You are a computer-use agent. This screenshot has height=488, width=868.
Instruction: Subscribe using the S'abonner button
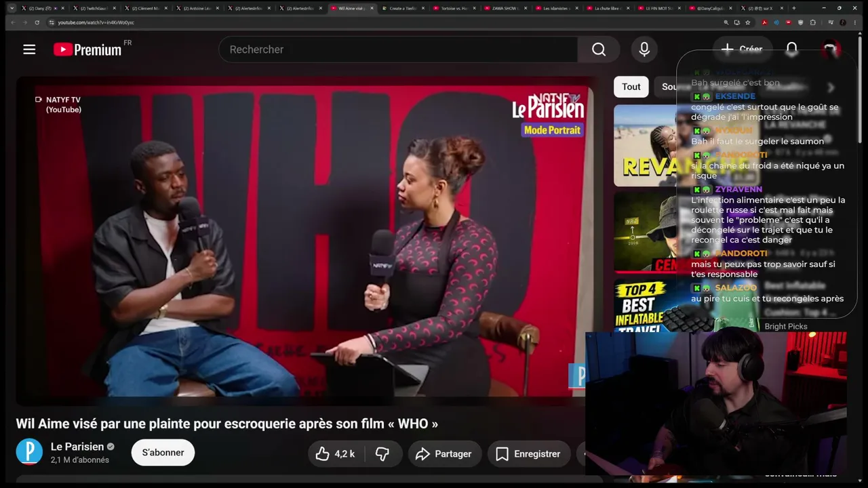tap(163, 453)
